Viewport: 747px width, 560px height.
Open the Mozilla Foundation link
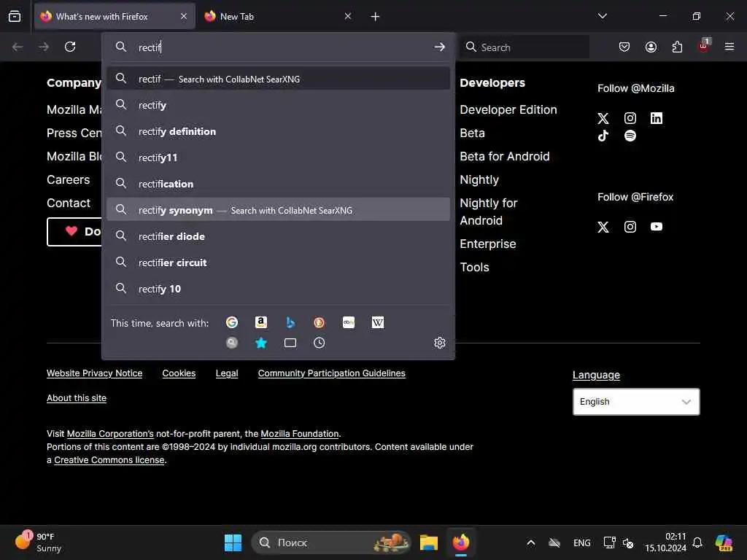(300, 433)
